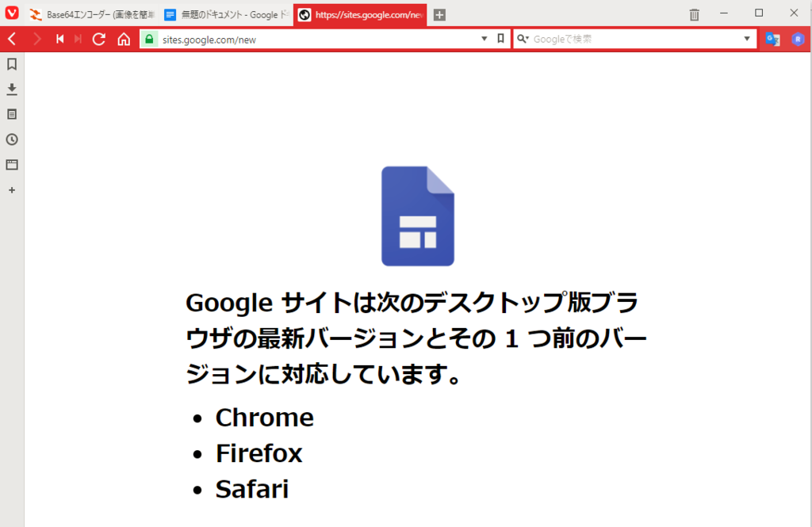Screen dimensions: 812x527
Task: Click the Firefox list item
Action: 259,453
